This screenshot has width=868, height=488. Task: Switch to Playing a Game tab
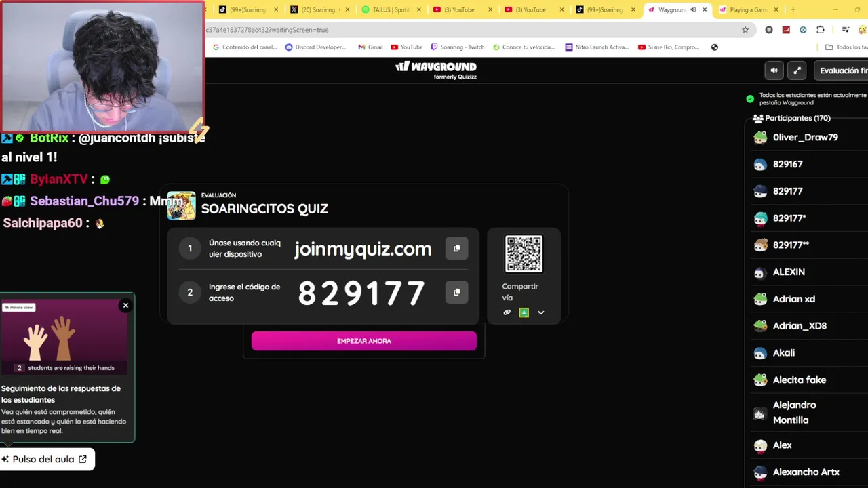749,9
